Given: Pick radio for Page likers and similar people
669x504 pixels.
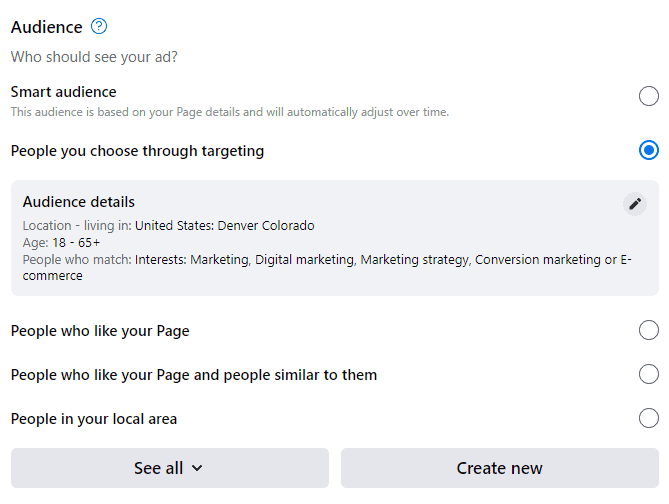Looking at the screenshot, I should click(x=649, y=374).
